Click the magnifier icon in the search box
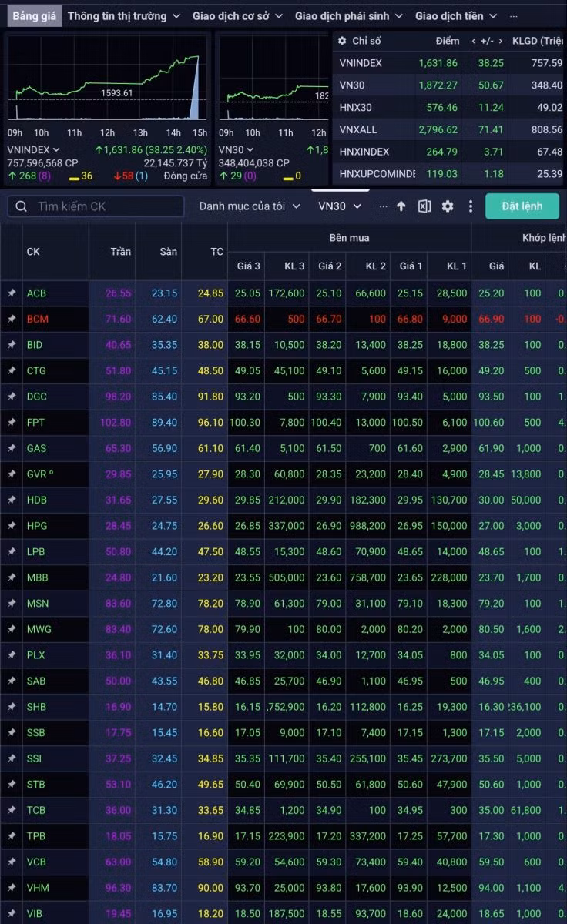567x924 pixels. (22, 206)
